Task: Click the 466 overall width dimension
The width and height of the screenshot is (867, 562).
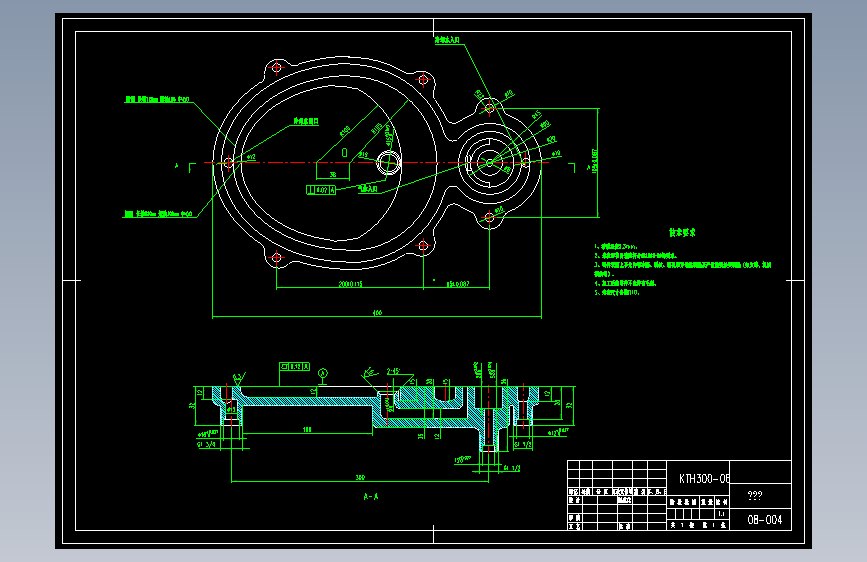Action: (x=377, y=313)
